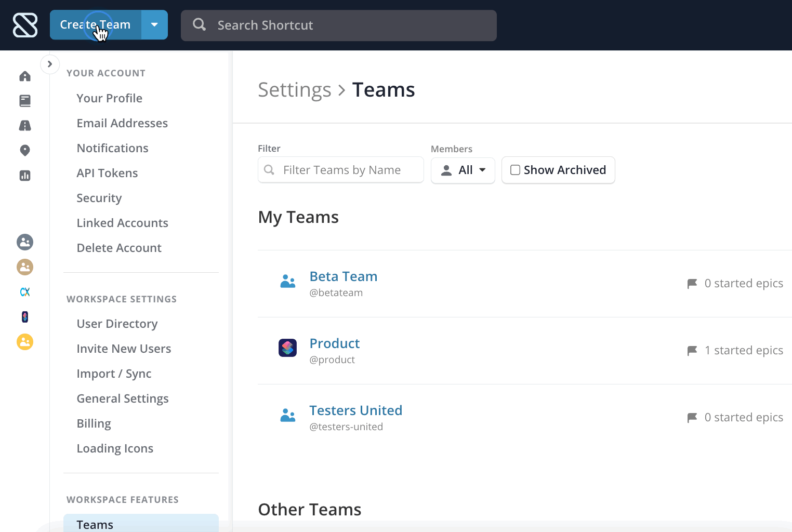Click '0 started epics' for Beta Team
Screen dimensions: 792x532
pos(744,283)
